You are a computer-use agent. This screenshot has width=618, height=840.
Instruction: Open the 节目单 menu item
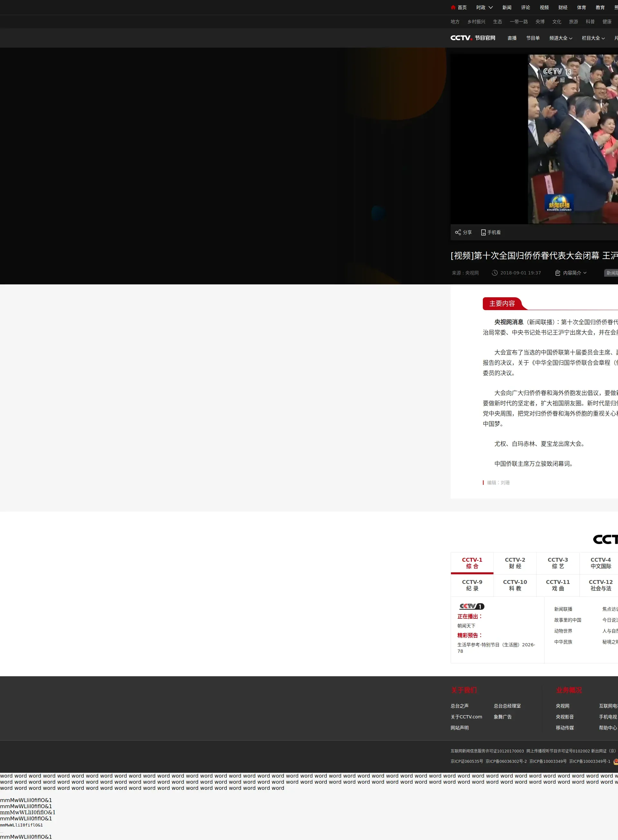[x=533, y=38]
